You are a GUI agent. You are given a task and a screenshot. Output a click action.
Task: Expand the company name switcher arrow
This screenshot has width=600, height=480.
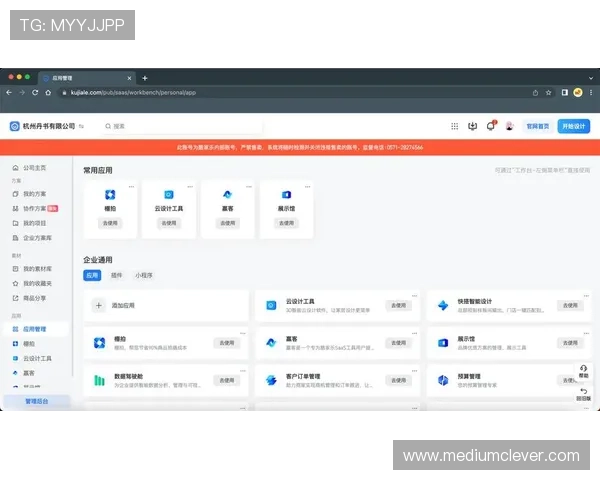81,127
